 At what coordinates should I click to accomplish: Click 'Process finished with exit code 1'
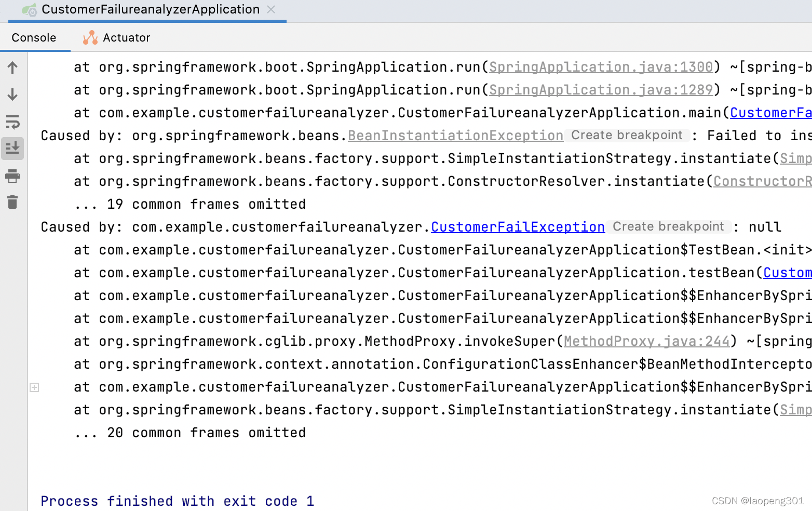[178, 501]
